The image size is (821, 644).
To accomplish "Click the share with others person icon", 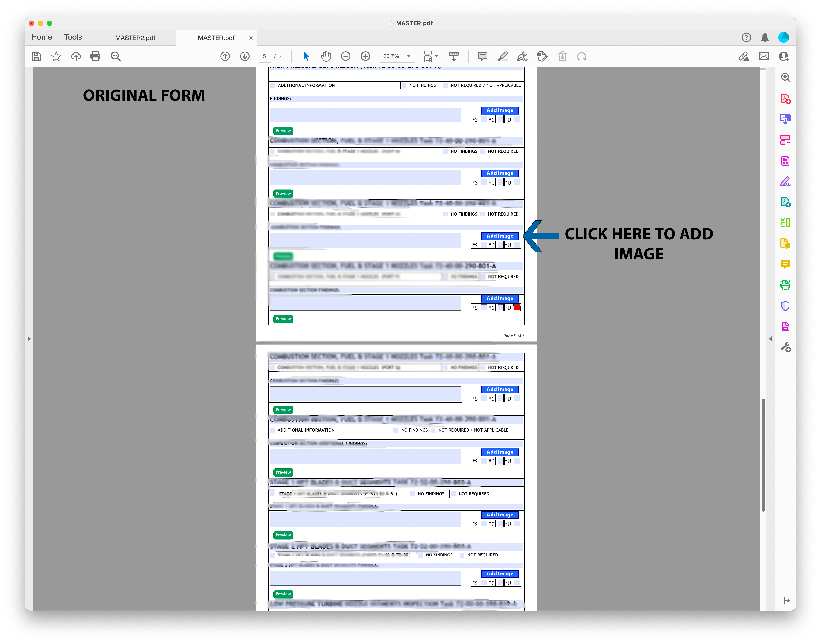I will 784,56.
